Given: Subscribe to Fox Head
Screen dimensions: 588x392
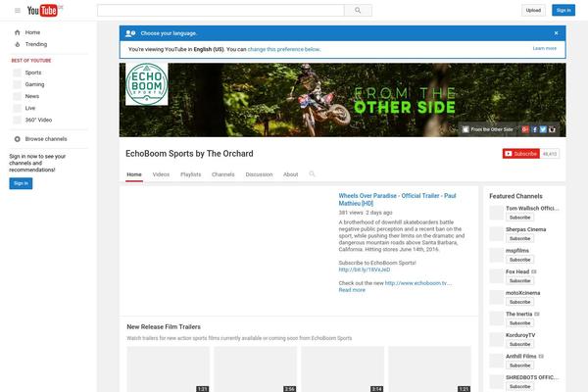Looking at the screenshot, I should coord(519,281).
